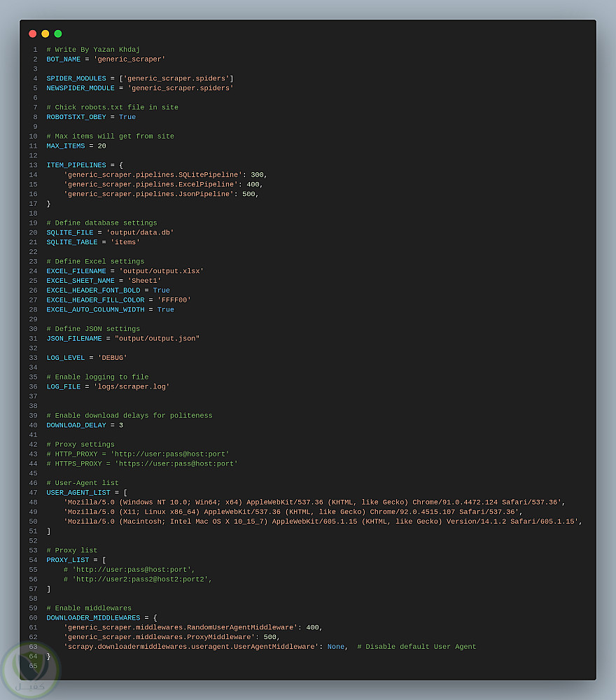
Task: Click the string 'logs/scraper.log'
Action: click(x=132, y=387)
